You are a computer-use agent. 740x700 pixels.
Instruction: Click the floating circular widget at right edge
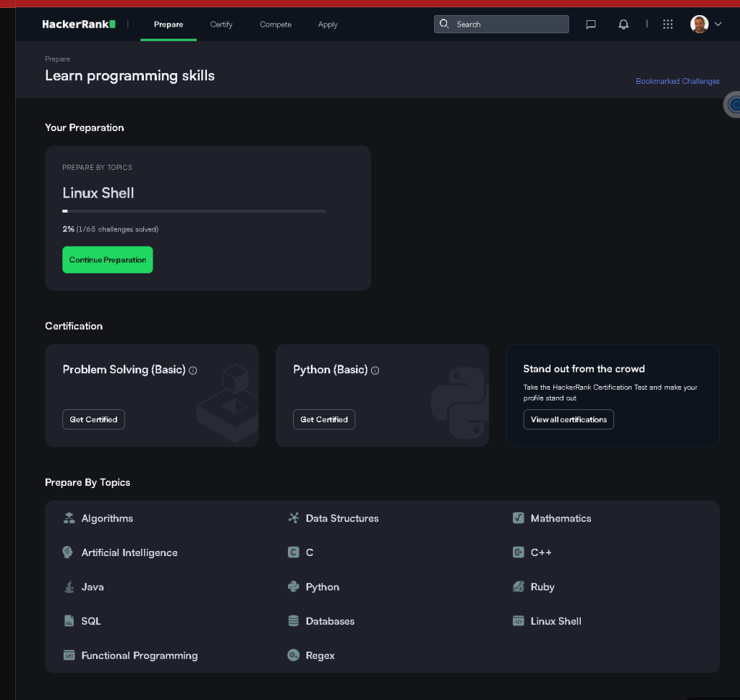(x=732, y=104)
